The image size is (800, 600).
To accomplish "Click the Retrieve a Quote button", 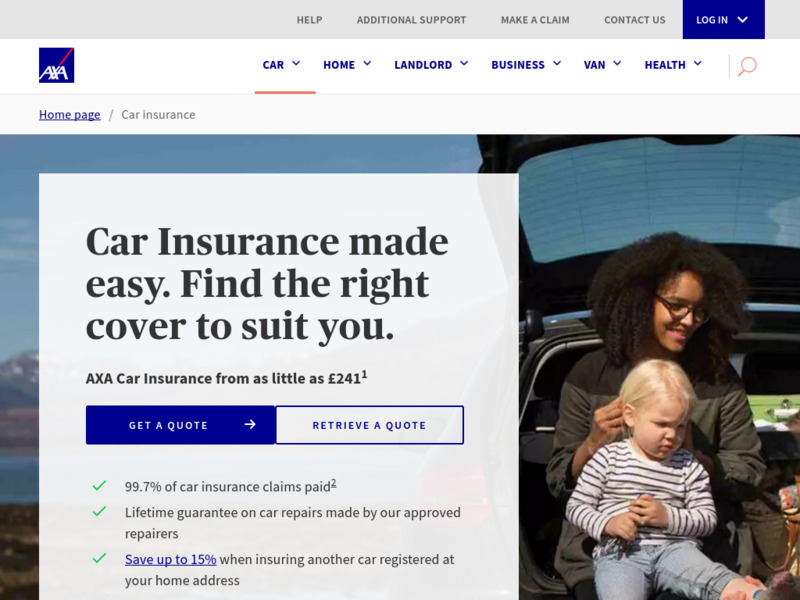I will (369, 425).
